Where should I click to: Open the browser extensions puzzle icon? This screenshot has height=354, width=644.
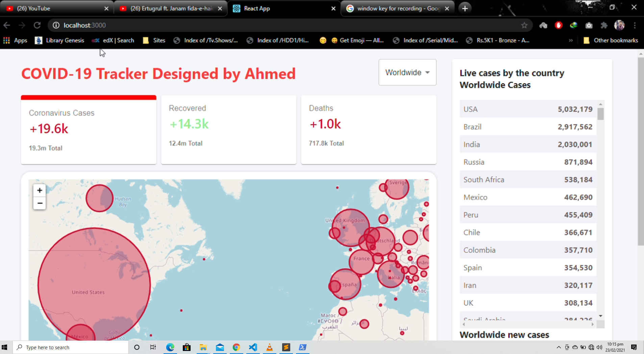604,25
